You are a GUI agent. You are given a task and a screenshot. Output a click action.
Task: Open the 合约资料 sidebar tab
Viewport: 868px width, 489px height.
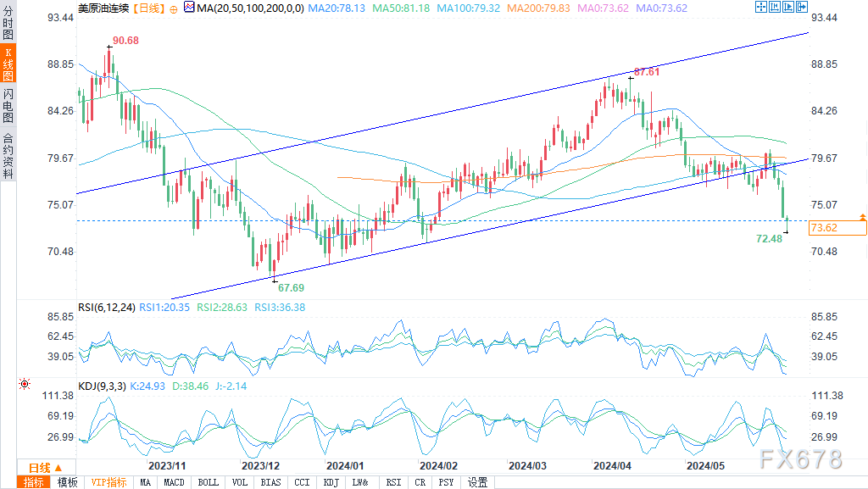[x=8, y=155]
